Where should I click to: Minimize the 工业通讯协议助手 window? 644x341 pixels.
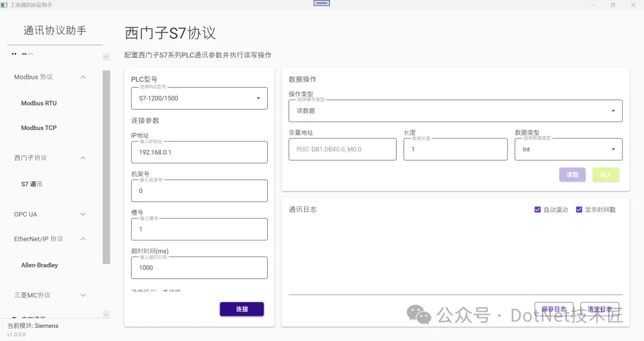pos(592,5)
